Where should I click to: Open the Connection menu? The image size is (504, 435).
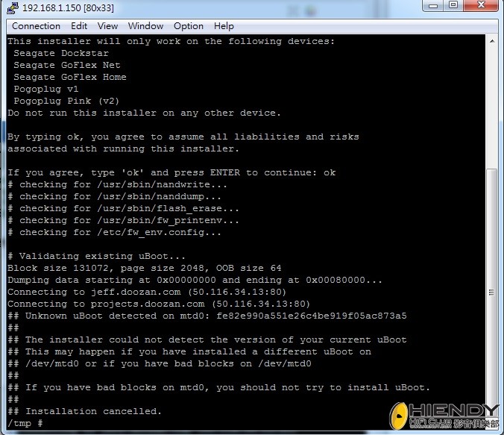(37, 26)
